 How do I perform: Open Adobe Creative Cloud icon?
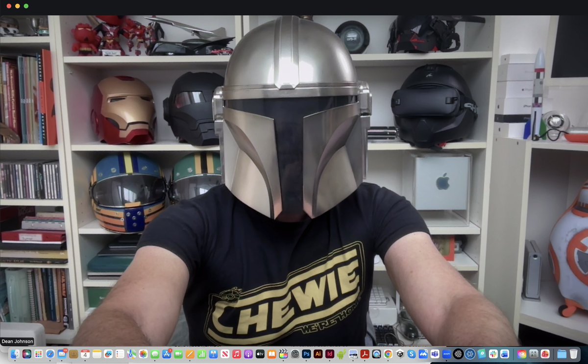pos(522,354)
